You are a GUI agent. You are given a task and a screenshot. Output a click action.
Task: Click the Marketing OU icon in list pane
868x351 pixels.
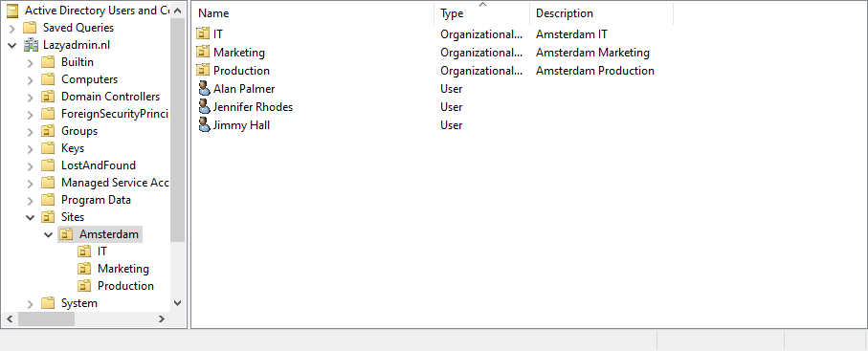pos(204,52)
